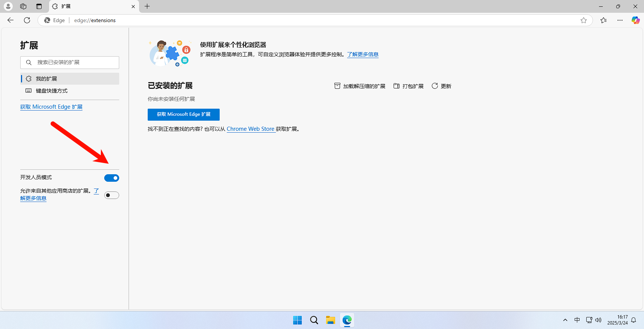Open the clock showing 16:17
644x329 pixels.
tap(617, 320)
